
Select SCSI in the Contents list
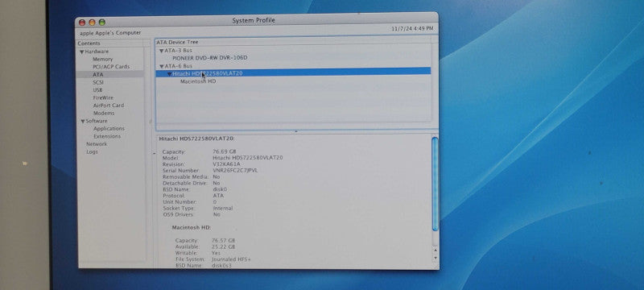pyautogui.click(x=97, y=82)
